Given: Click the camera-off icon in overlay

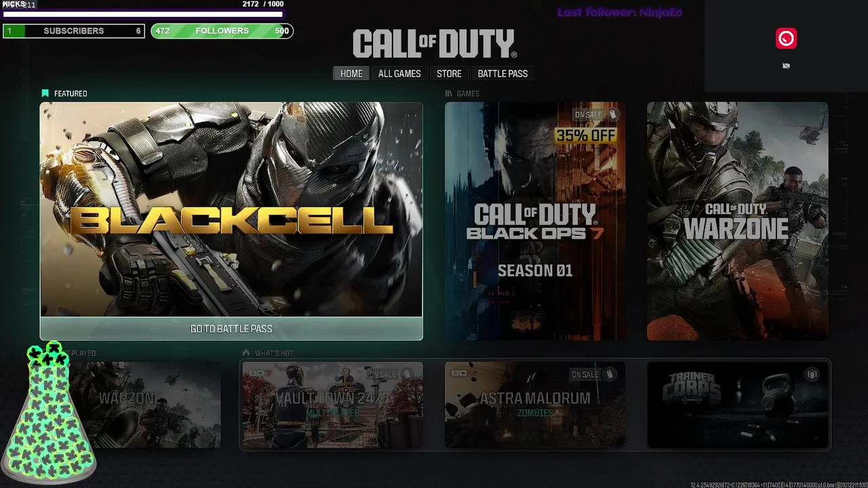Looking at the screenshot, I should click(786, 66).
